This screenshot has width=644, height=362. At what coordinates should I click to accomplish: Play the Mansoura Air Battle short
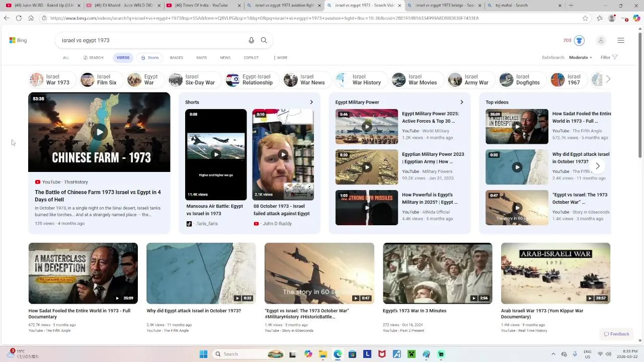click(216, 154)
